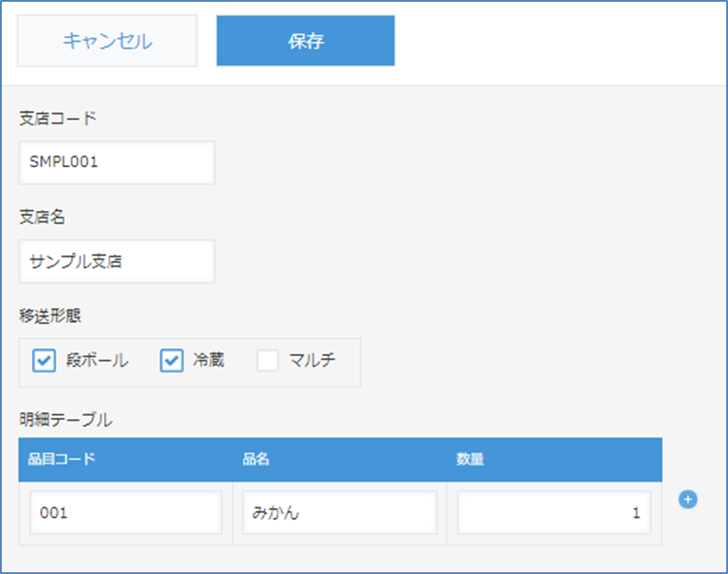The height and width of the screenshot is (574, 728).
Task: Click the キャンセル button
Action: [108, 41]
